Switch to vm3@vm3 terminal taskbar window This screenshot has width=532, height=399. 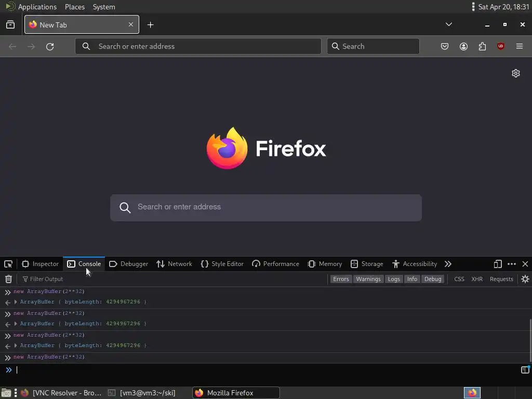coord(142,393)
